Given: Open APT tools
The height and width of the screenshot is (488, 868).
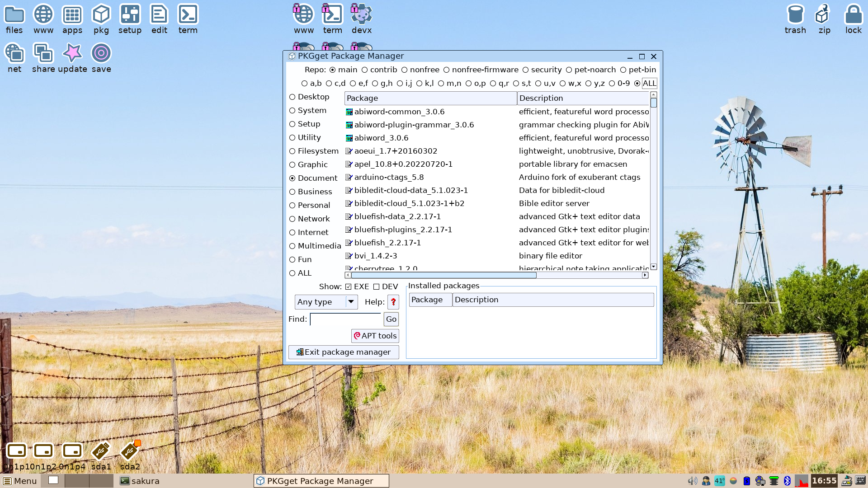Looking at the screenshot, I should (x=375, y=336).
